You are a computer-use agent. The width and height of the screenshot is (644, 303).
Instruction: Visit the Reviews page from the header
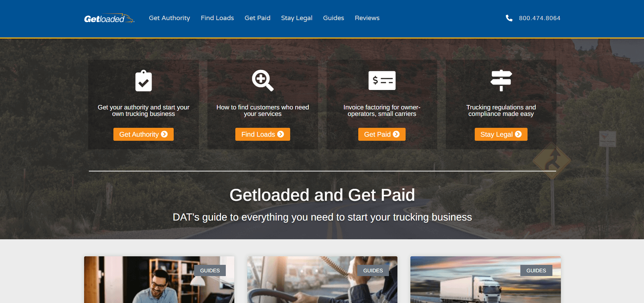(x=367, y=18)
